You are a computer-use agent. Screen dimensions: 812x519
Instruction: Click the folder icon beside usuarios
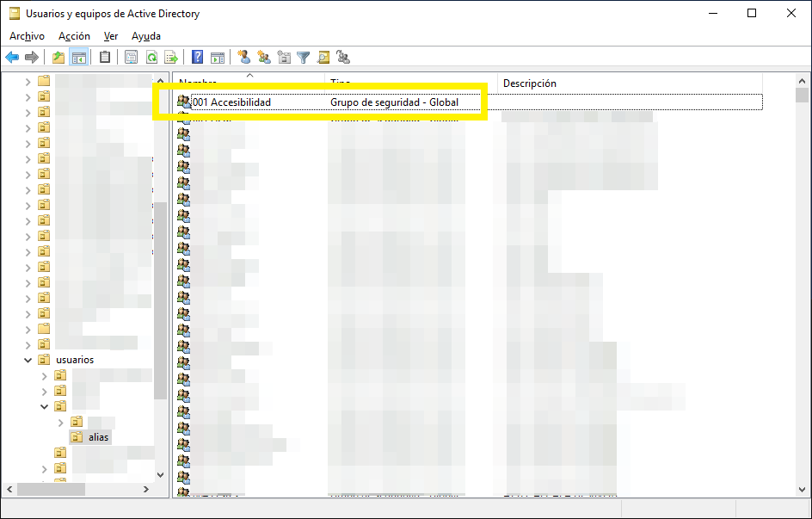[x=44, y=360]
